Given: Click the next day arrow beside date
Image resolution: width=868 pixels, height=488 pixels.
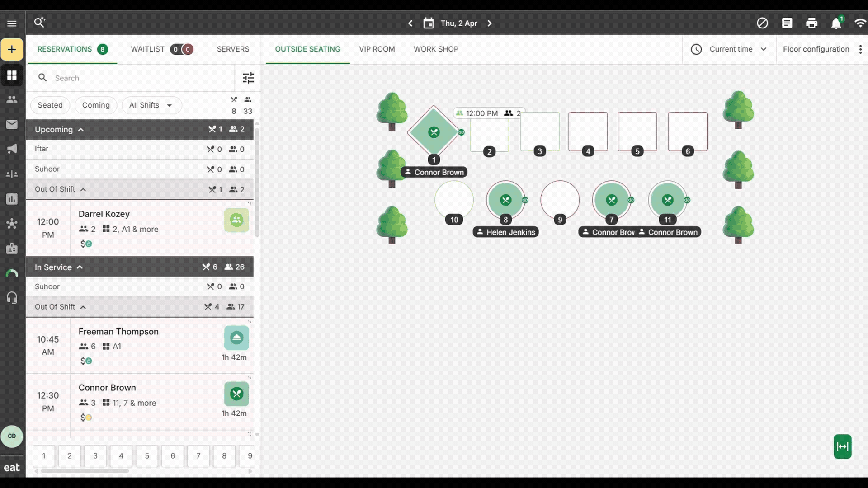Looking at the screenshot, I should click(x=490, y=23).
